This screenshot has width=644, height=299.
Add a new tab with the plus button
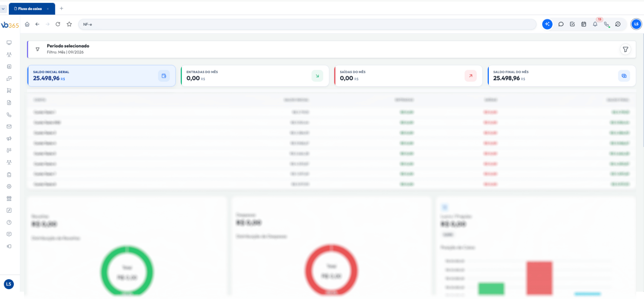pyautogui.click(x=61, y=8)
